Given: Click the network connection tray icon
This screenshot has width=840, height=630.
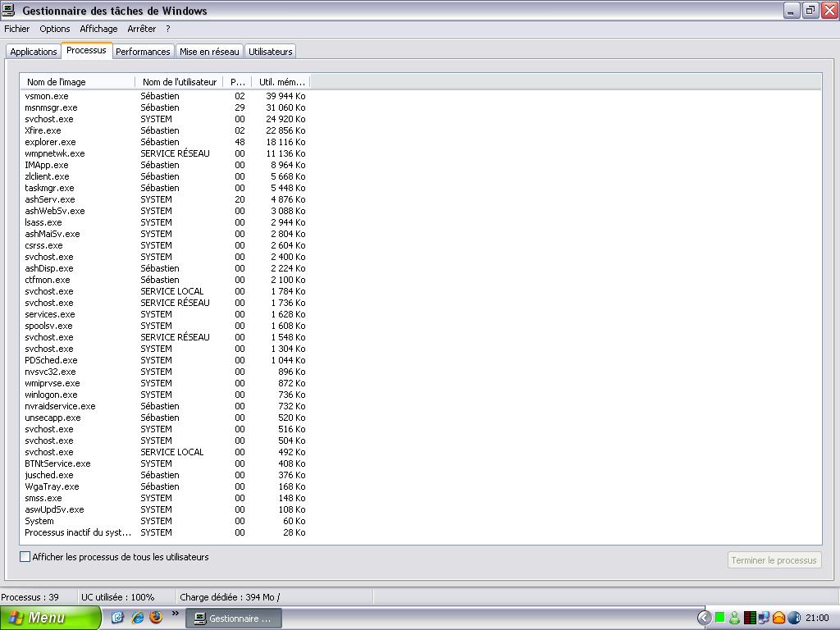Looking at the screenshot, I should 764,618.
